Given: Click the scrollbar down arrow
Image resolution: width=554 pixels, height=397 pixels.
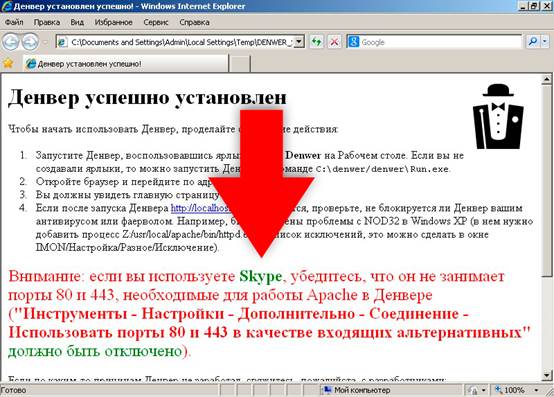Looking at the screenshot, I should (547, 375).
